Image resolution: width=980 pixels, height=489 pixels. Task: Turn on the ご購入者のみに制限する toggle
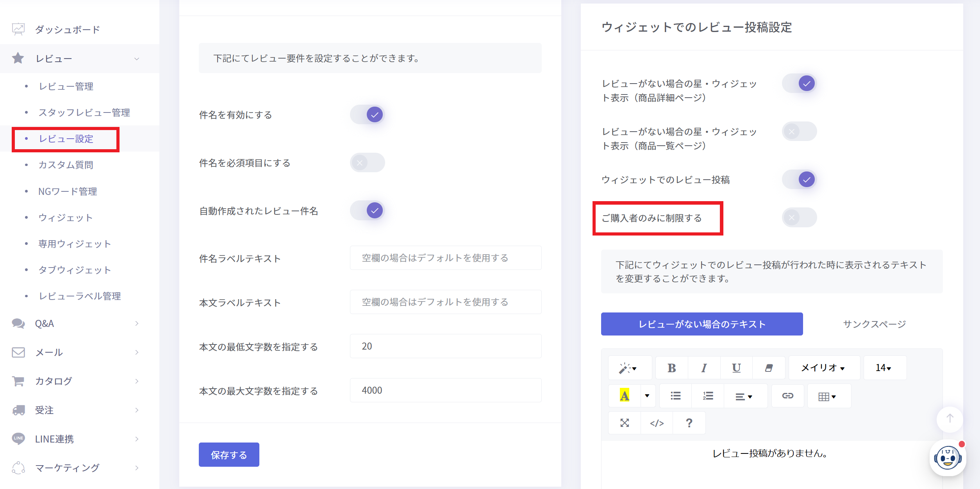pos(799,218)
